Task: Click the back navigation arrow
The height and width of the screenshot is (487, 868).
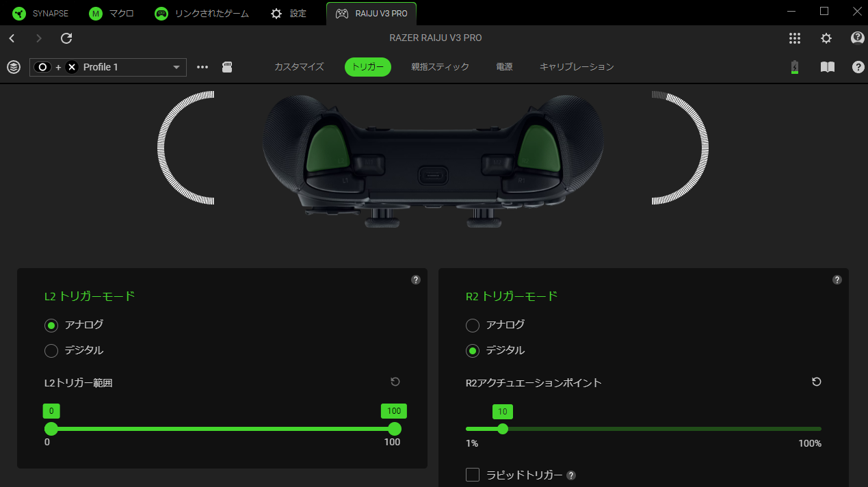Action: click(x=12, y=38)
